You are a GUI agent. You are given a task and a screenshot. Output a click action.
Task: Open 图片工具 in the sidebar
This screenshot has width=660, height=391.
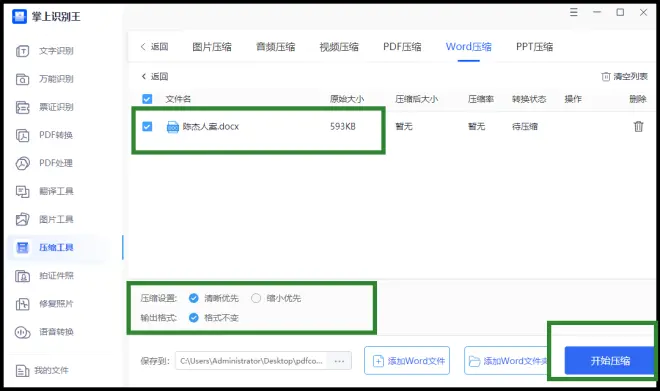45,219
